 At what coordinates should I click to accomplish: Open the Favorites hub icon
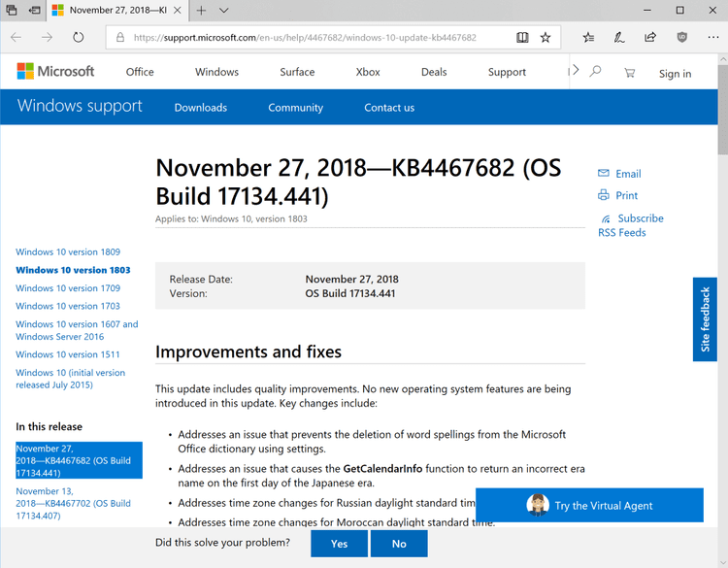[x=588, y=37]
